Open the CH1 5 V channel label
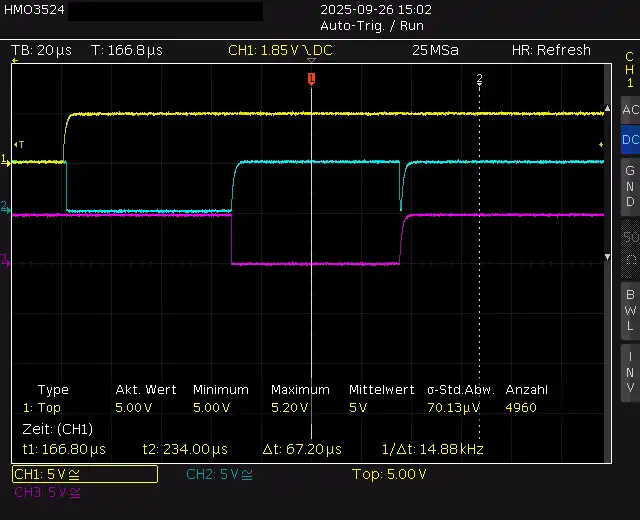Screen dimensions: 640x520 [x=84, y=474]
